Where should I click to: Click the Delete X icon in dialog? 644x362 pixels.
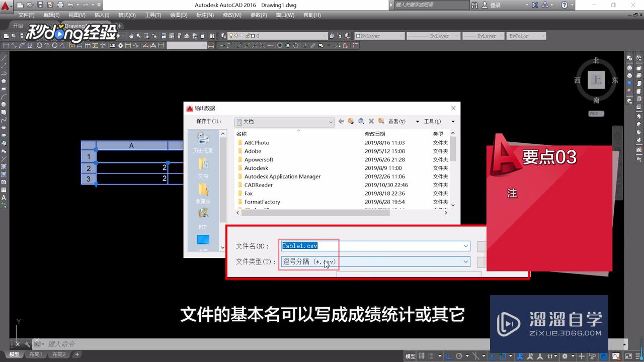click(371, 121)
